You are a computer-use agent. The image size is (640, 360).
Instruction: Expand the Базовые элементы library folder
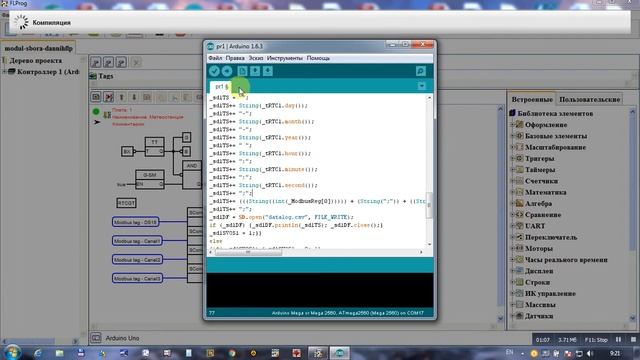point(512,136)
